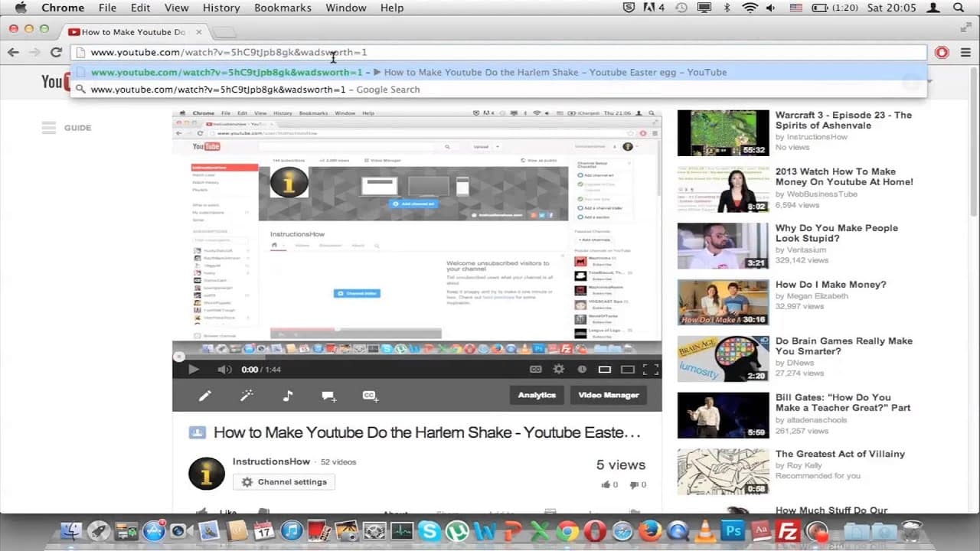Mute the video with the speaker icon
Screen dimensions: 980x551
[x=224, y=369]
